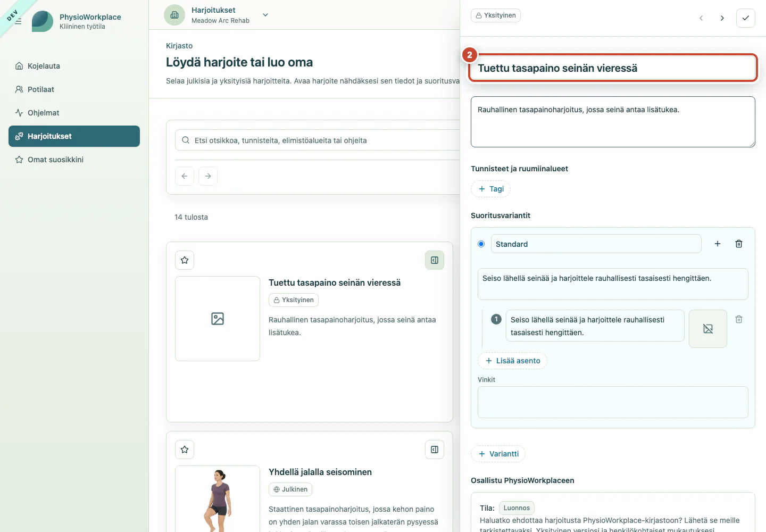This screenshot has width=766, height=532.
Task: Toggle sidebar via hamburger menu icon
Action: [x=18, y=21]
